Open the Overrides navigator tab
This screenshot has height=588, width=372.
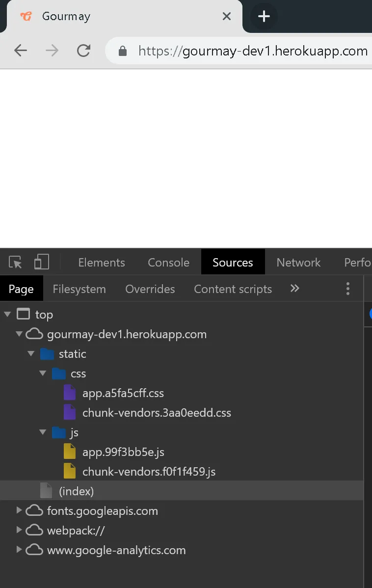150,289
